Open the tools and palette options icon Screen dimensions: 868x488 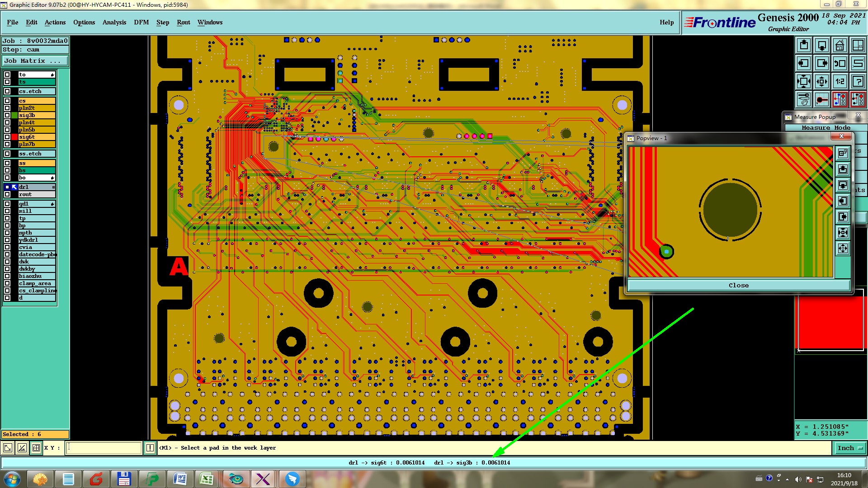click(804, 99)
